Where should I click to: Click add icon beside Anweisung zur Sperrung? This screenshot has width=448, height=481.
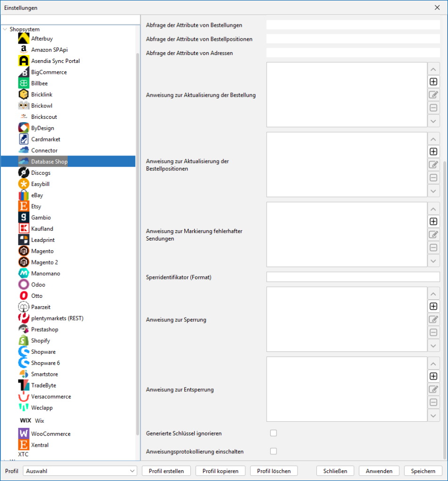coord(433,306)
